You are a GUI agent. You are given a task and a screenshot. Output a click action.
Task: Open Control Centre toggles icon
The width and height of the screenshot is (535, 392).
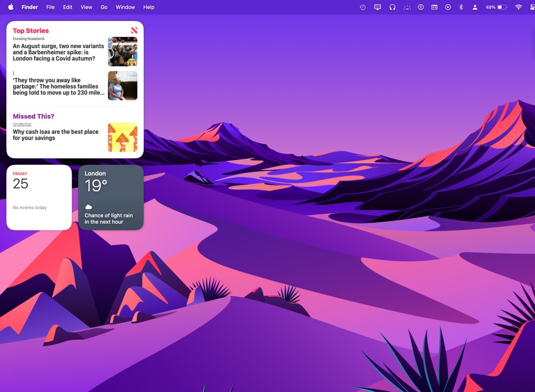[x=532, y=7]
